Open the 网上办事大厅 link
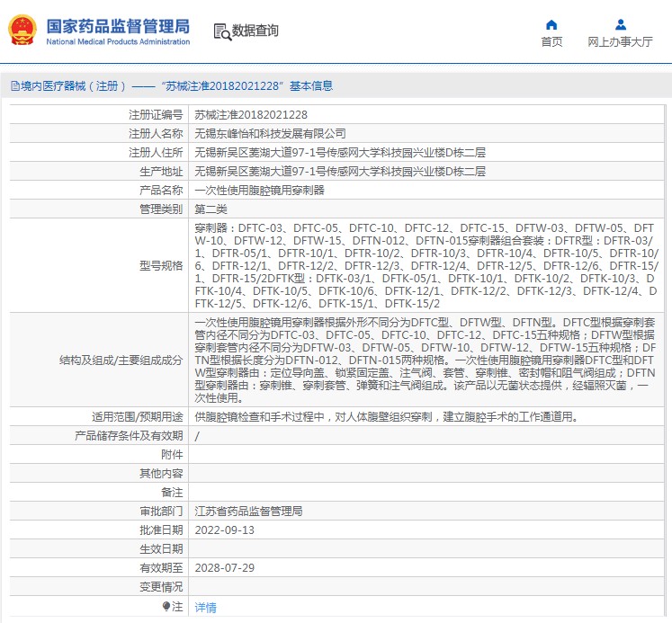 (x=620, y=42)
